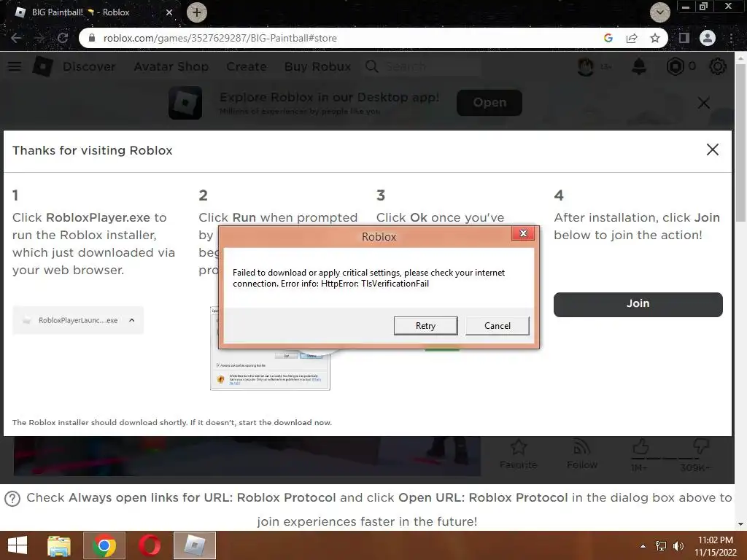The width and height of the screenshot is (747, 560).
Task: Reload the page with the refresh icon
Action: 63,38
